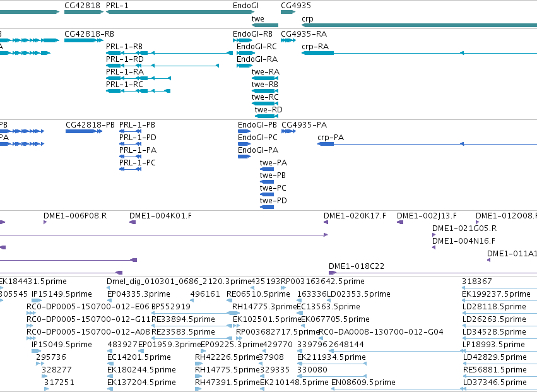
Task: Select the PRL-1-PB protein label
Action: 138,125
